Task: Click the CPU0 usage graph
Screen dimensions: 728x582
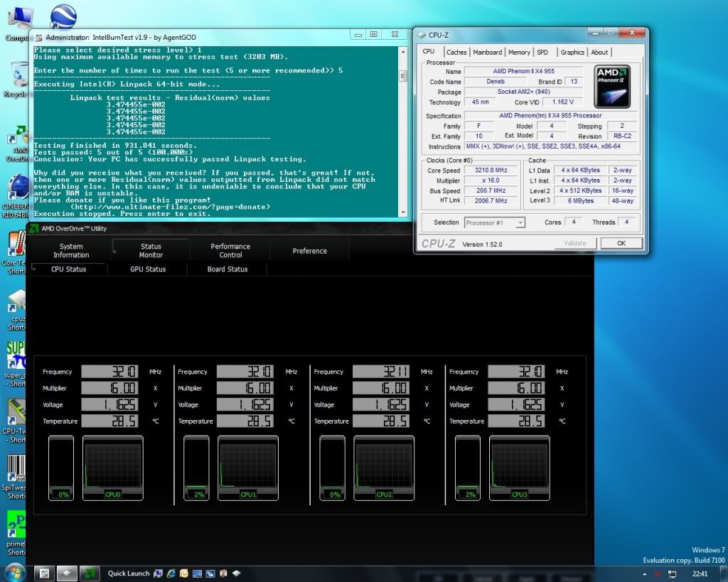Action: tap(113, 468)
